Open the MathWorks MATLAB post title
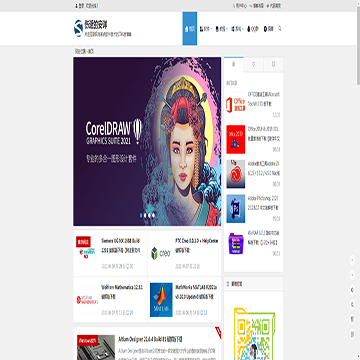Viewport: 360px width, 360px height. (196, 292)
